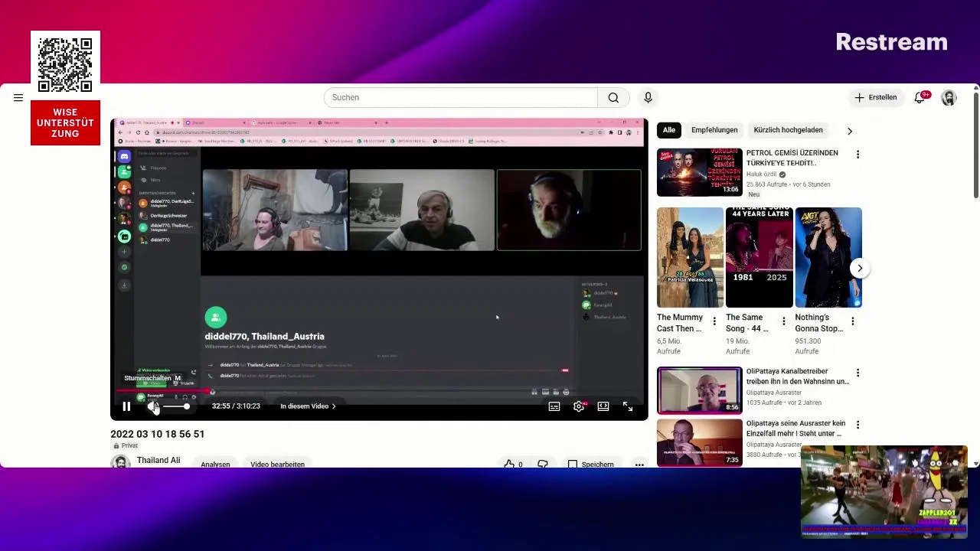Image resolution: width=980 pixels, height=551 pixels.
Task: Open options for 'OliPattaya Kanalbetreiber' video
Action: tap(857, 373)
